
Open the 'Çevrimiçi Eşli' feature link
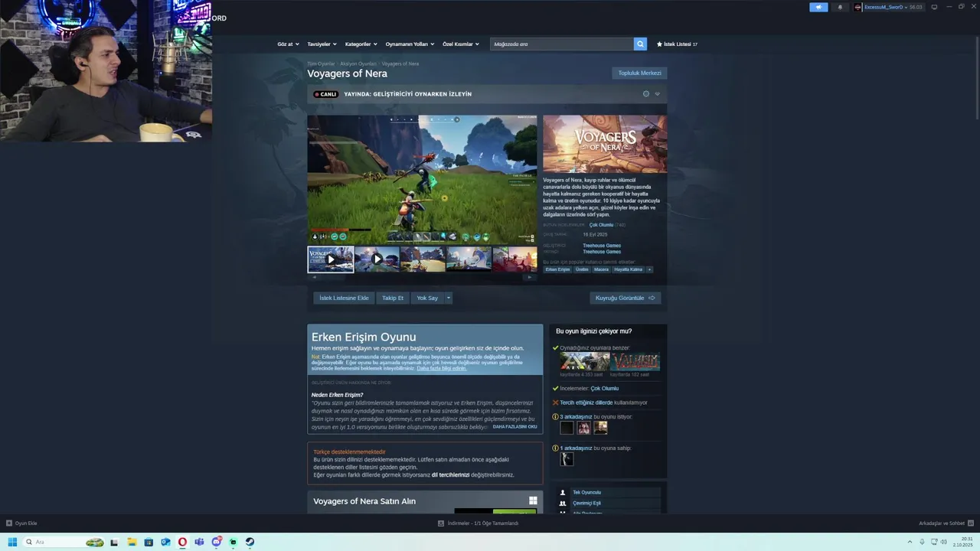(x=586, y=503)
